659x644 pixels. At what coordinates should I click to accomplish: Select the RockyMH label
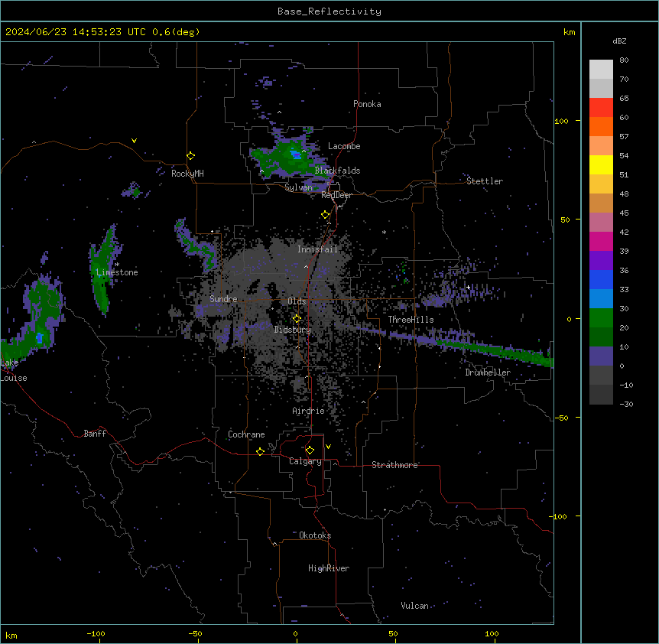coord(187,174)
